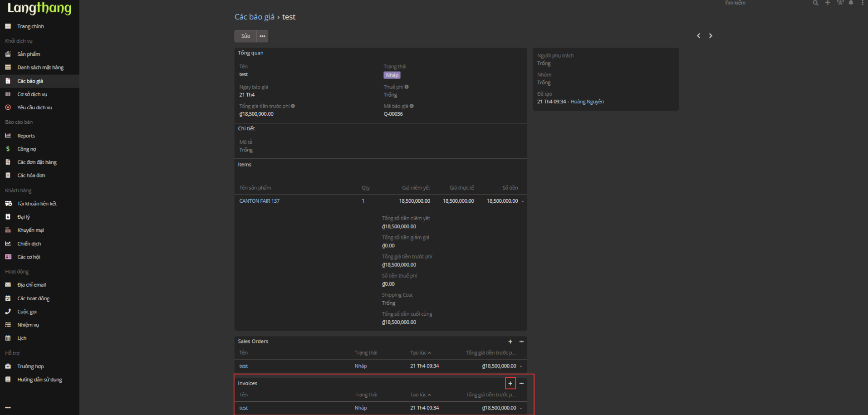Show info tooltip beside Thuế phí

click(407, 87)
